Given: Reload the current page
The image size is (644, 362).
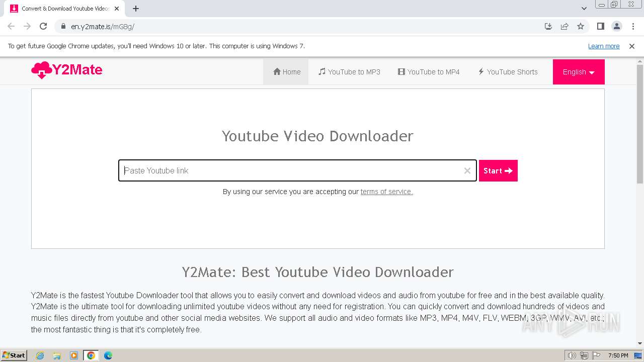Looking at the screenshot, I should tap(43, 26).
